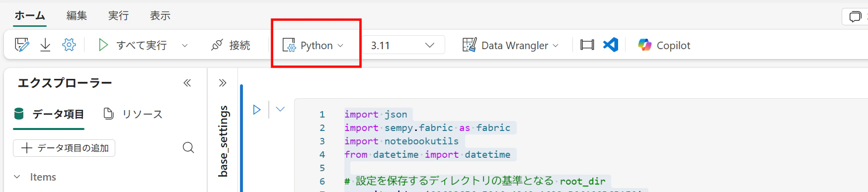Open the 表示 tab
The image size is (868, 192).
tap(160, 16)
